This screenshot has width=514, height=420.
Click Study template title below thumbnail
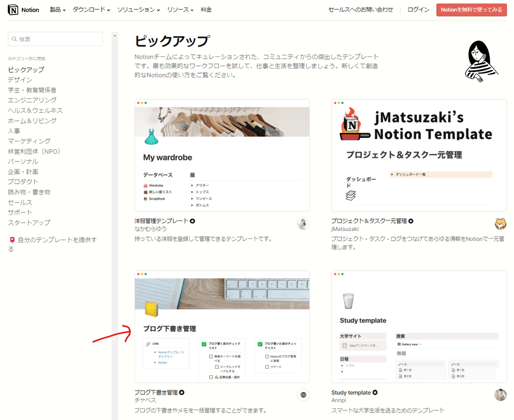[351, 392]
